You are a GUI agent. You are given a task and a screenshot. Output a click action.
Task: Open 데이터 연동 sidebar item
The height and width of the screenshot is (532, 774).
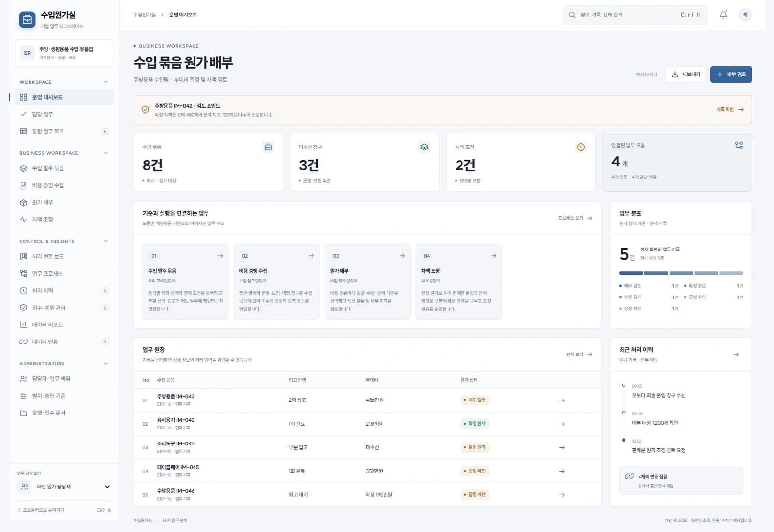[64, 341]
